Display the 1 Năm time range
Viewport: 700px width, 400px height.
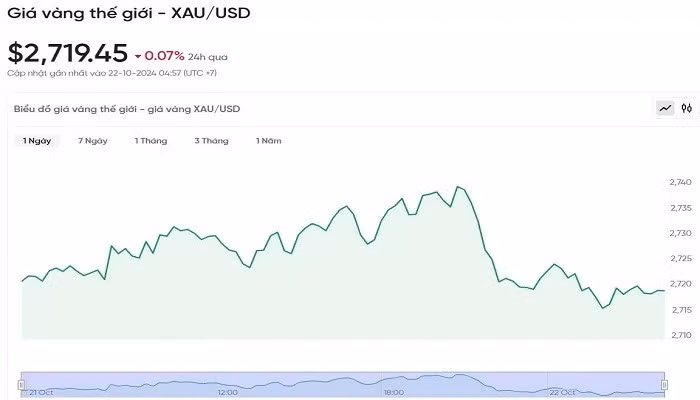(x=268, y=141)
